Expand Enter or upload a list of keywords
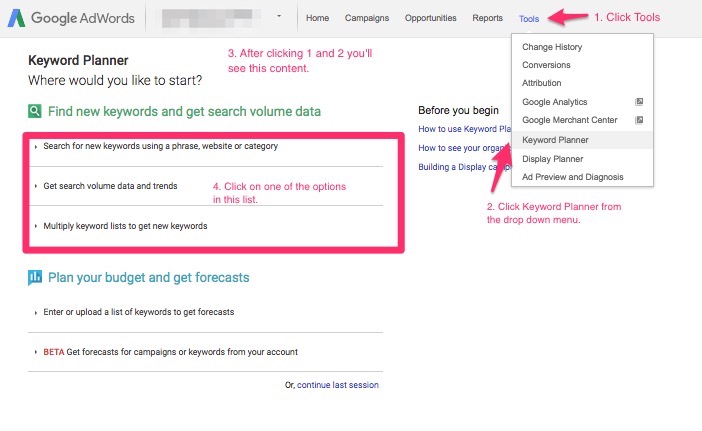The height and width of the screenshot is (431, 702). tap(139, 312)
